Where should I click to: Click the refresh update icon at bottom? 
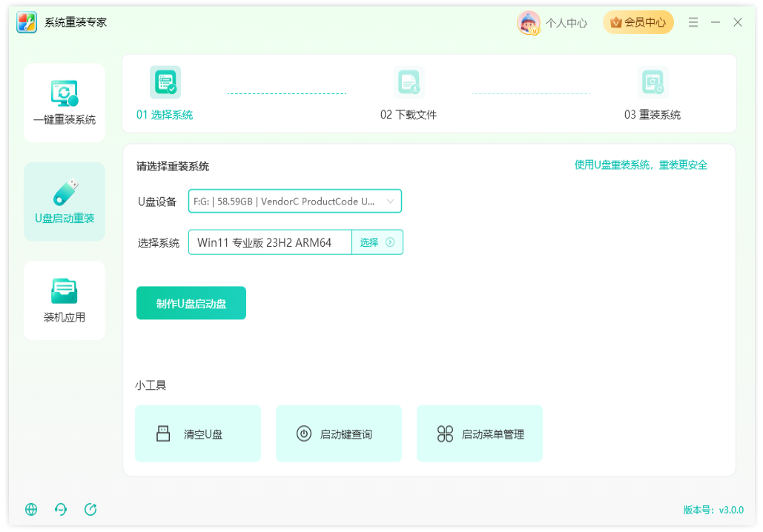90,509
